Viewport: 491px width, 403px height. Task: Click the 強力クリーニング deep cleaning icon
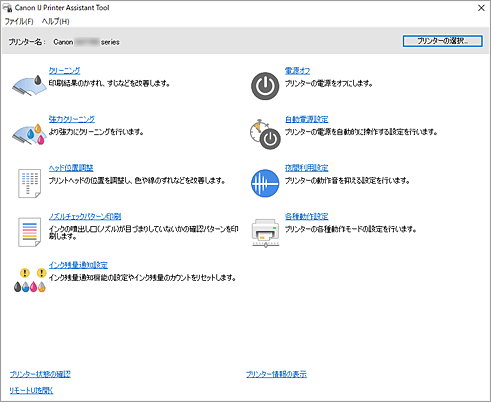pyautogui.click(x=29, y=134)
